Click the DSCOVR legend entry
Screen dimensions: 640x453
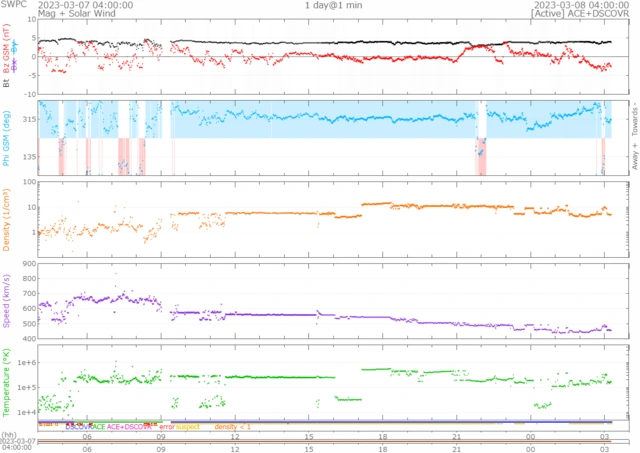(x=79, y=427)
